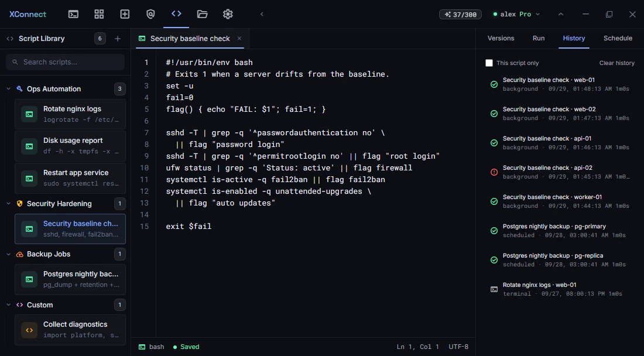The width and height of the screenshot is (644, 356).
Task: Click the Ln 1, Col 1 cursor position
Action: (417, 347)
